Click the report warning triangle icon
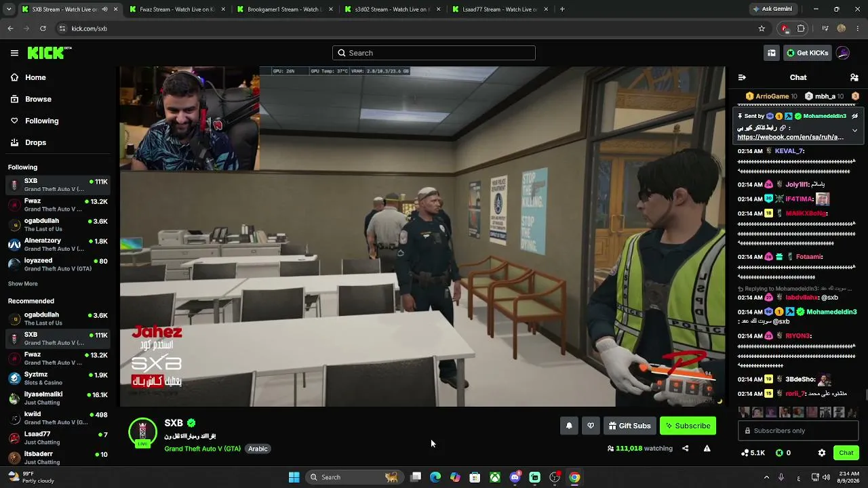This screenshot has height=488, width=868. tap(707, 448)
